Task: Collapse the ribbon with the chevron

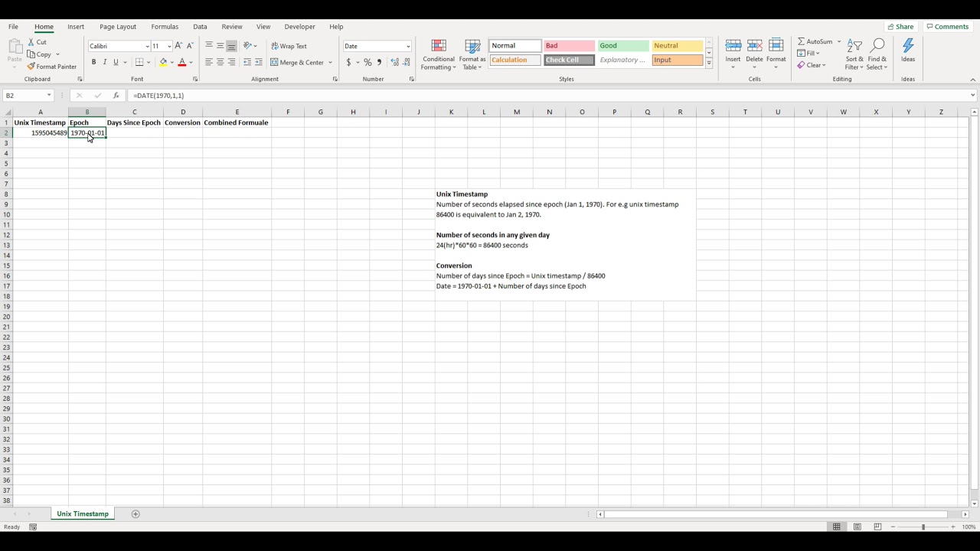Action: (x=973, y=79)
